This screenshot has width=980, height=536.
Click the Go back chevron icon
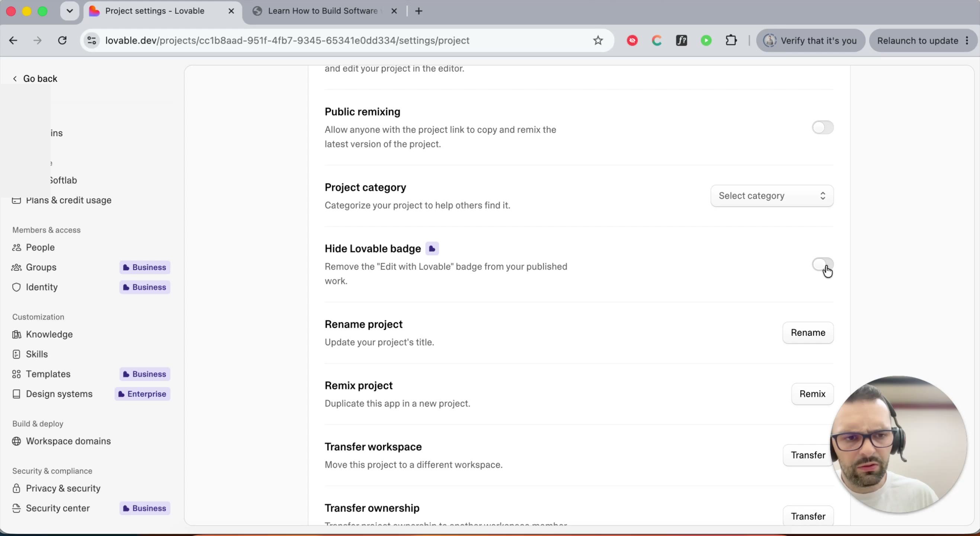coord(15,79)
